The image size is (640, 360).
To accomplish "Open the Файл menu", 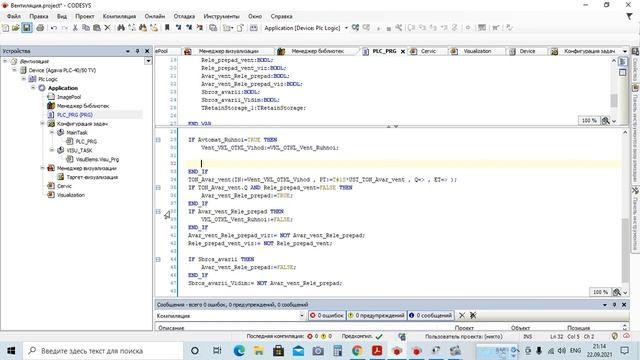I will [13, 16].
